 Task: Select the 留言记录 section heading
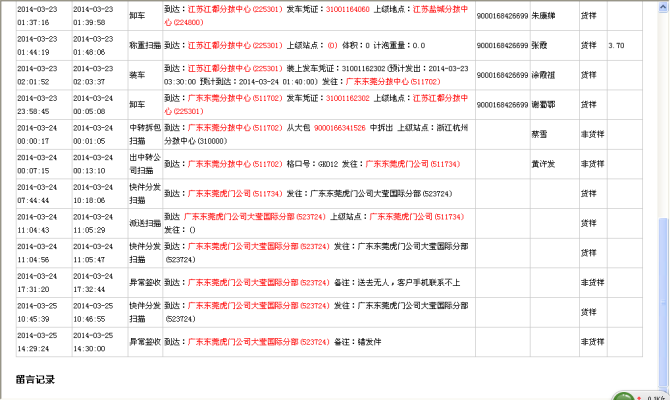click(35, 379)
